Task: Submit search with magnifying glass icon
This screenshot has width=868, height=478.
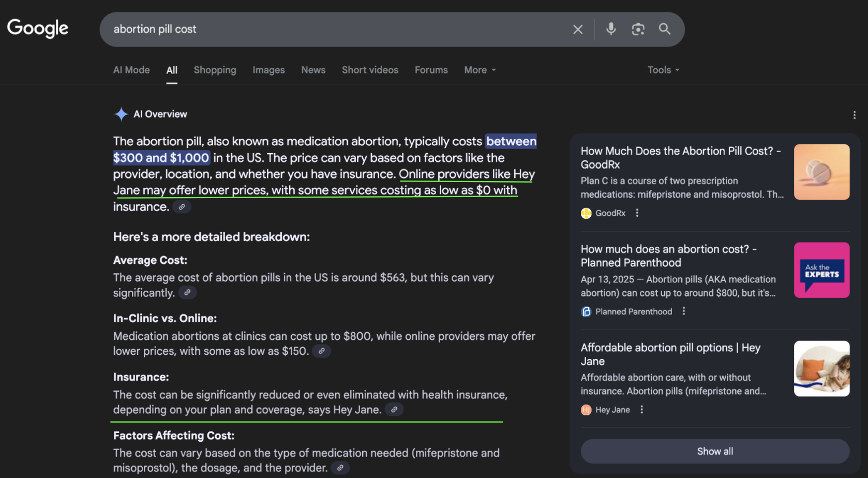Action: click(665, 29)
